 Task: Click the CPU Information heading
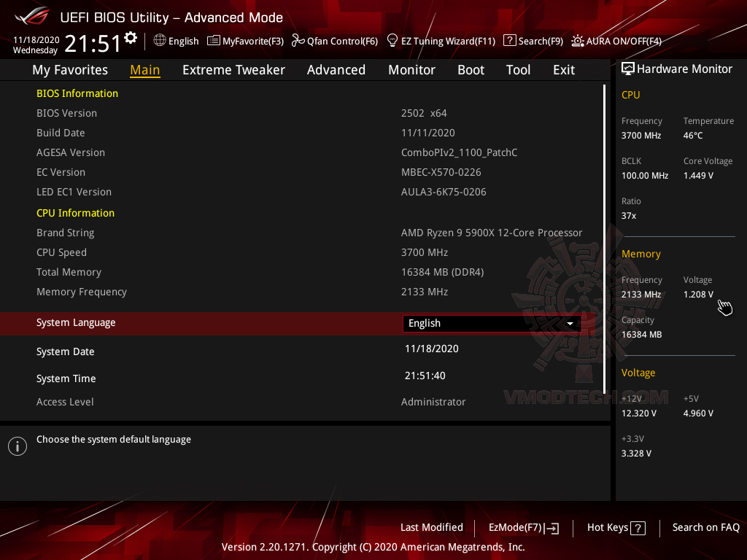coord(75,213)
